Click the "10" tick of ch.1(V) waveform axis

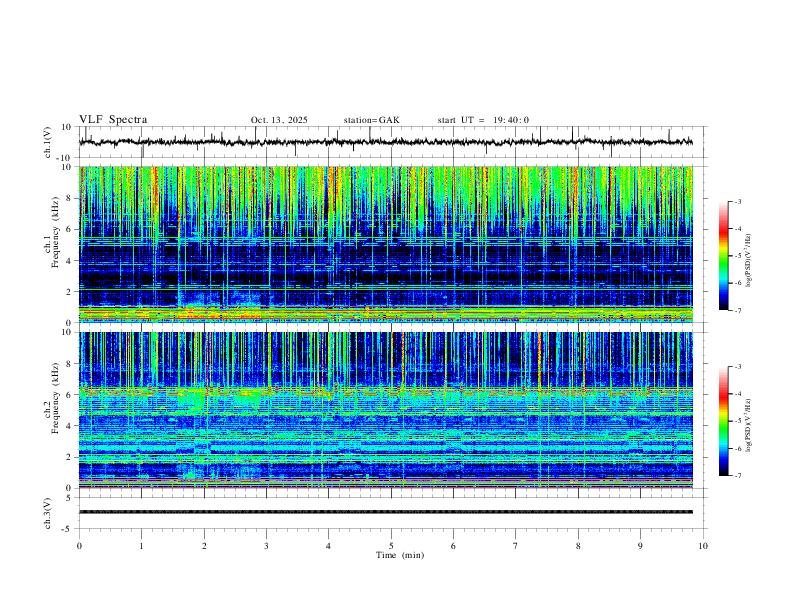point(66,127)
